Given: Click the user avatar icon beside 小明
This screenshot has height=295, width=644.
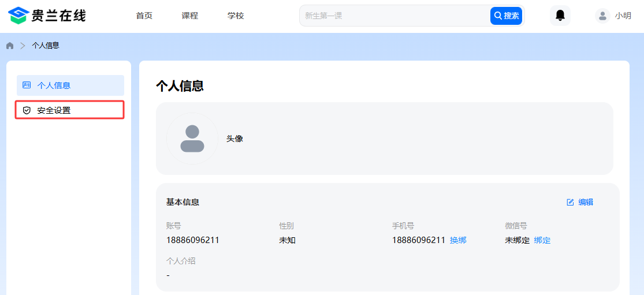Looking at the screenshot, I should (x=602, y=16).
